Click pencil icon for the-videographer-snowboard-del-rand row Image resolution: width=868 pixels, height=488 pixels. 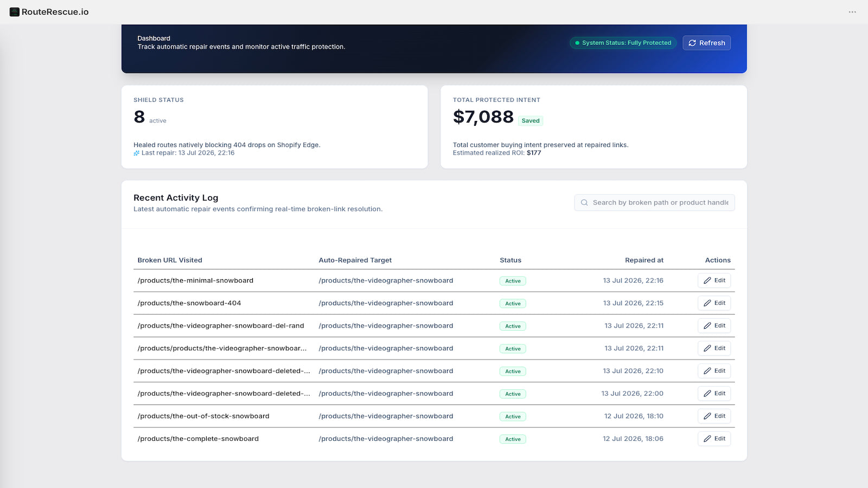[707, 326]
